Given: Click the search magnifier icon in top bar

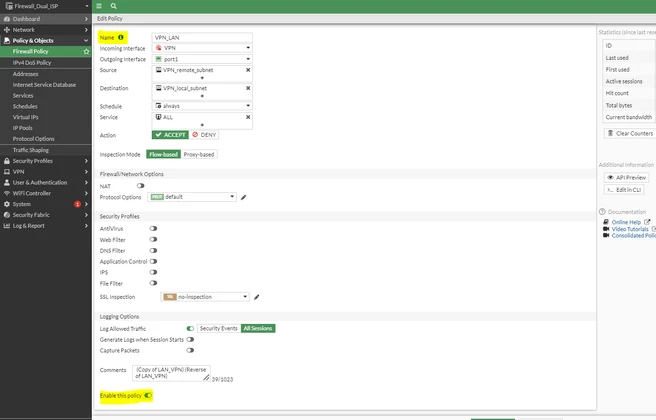Looking at the screenshot, I should 113,6.
